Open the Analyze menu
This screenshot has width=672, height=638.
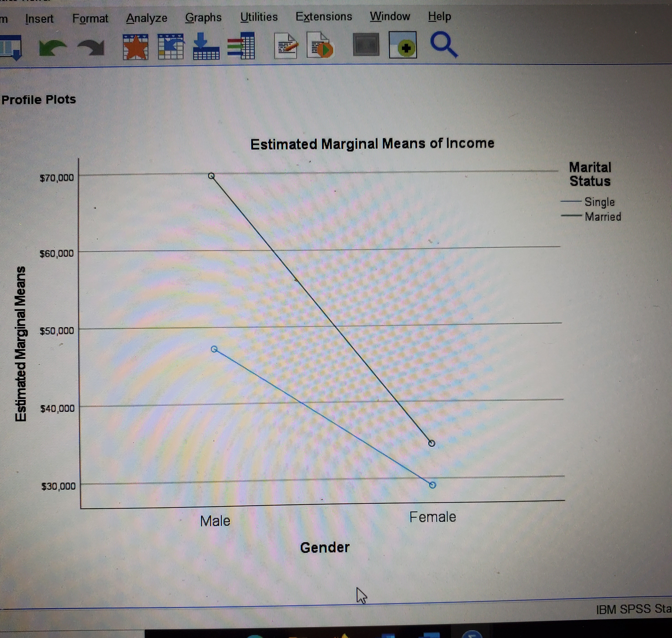point(147,18)
